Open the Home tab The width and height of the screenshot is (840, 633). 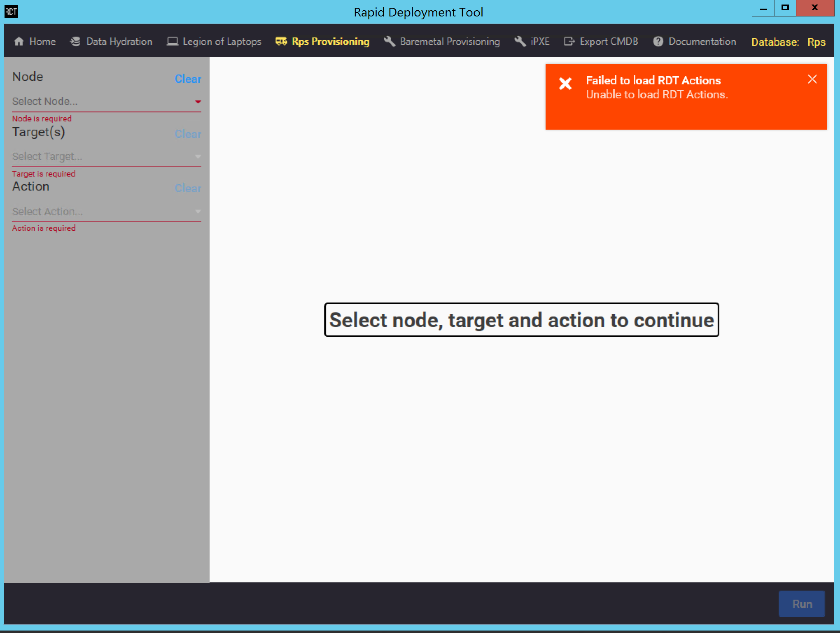click(35, 42)
